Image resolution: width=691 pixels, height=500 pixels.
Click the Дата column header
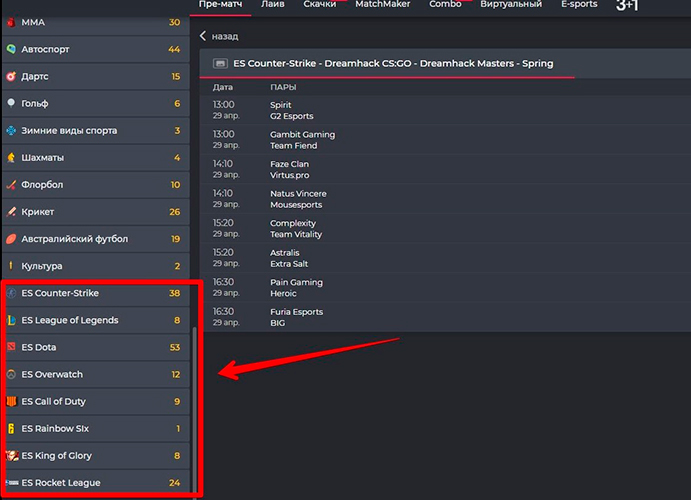[223, 87]
